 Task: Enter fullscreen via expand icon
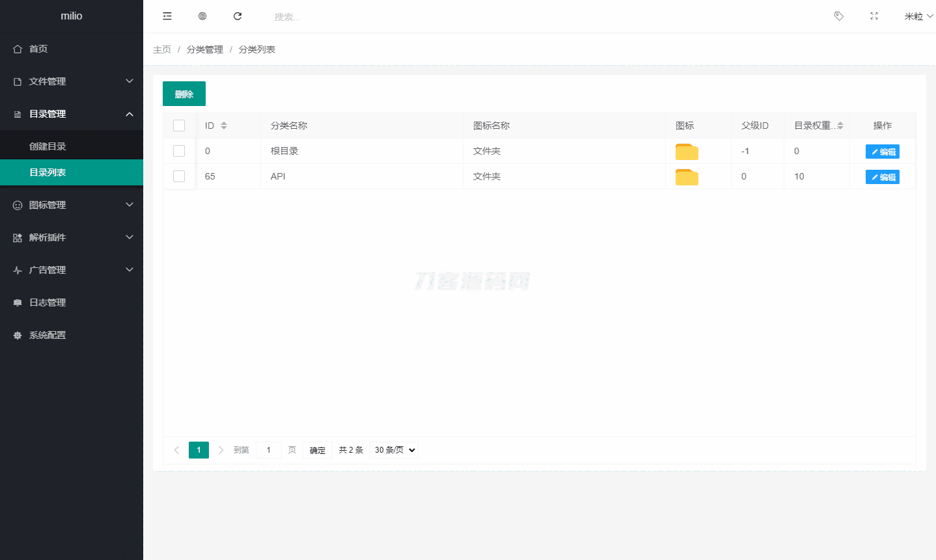click(874, 16)
